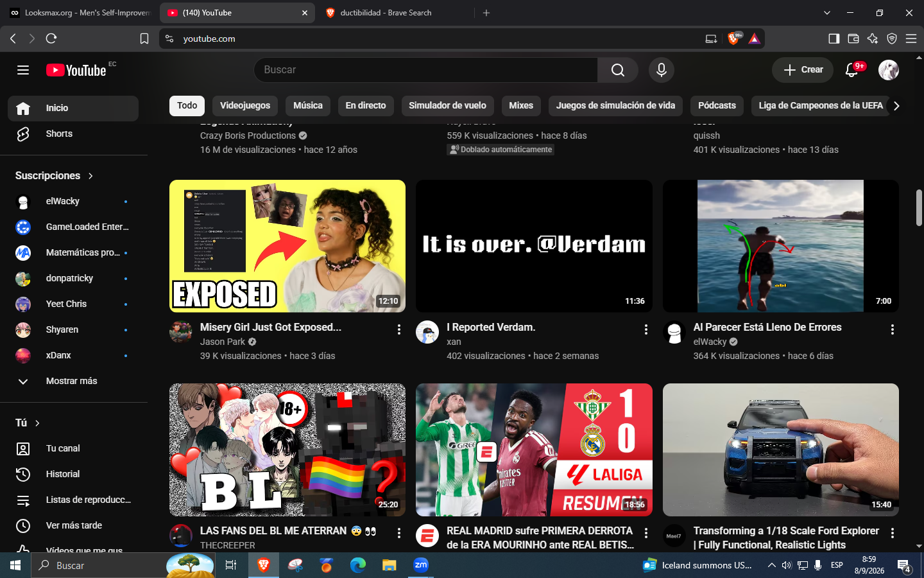Screen dimensions: 924x578
Task: Open options for REAL MADRID video
Action: click(x=646, y=533)
